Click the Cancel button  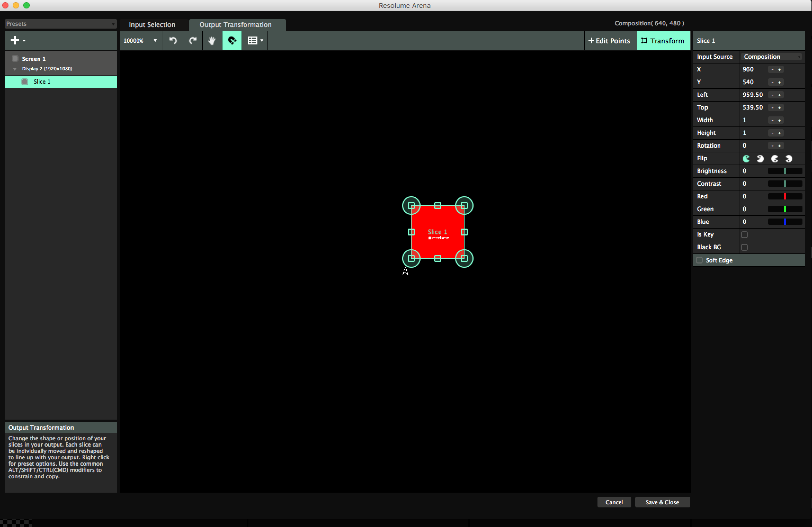click(x=614, y=502)
